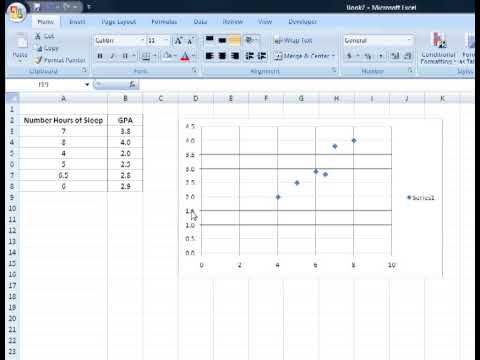Select cell Number Hours of Sleep
Viewport: 480px width, 360px height.
click(x=63, y=120)
